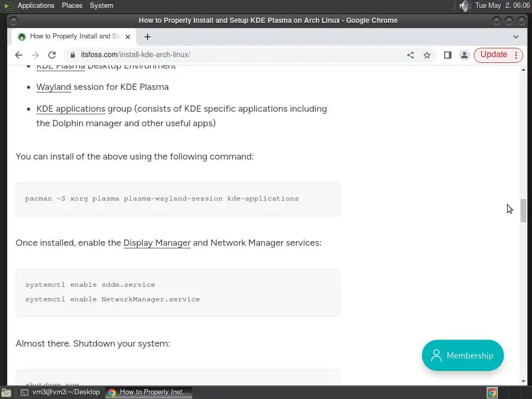The width and height of the screenshot is (532, 399).
Task: Open tab search chevron
Action: (x=516, y=37)
